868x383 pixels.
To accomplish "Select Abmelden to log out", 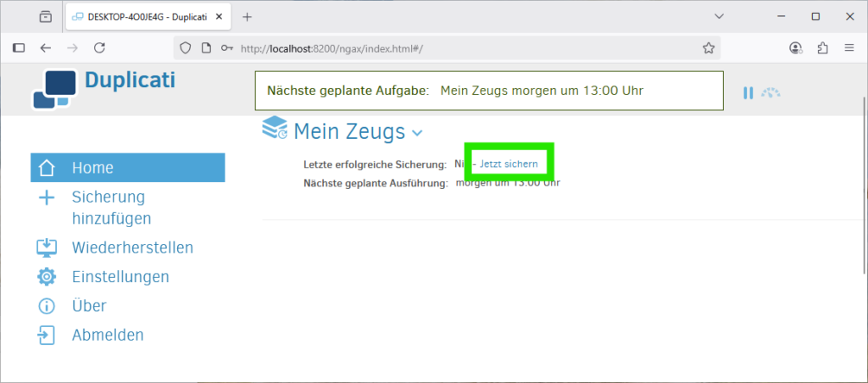I will (108, 335).
